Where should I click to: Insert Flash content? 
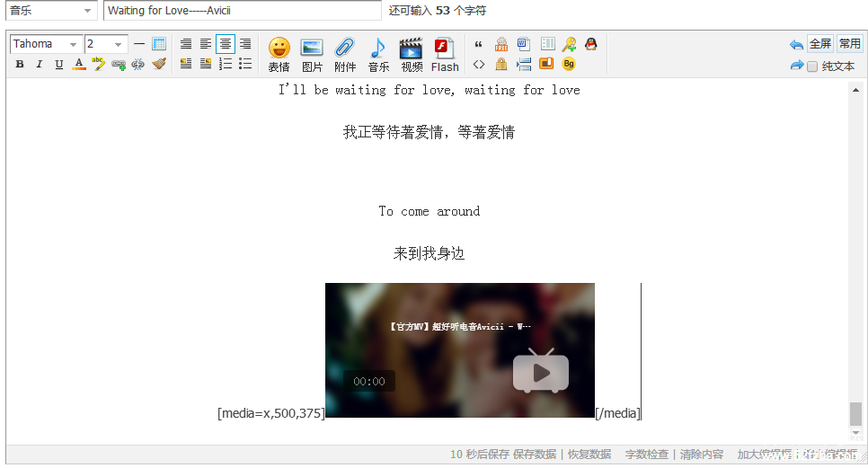pyautogui.click(x=445, y=55)
